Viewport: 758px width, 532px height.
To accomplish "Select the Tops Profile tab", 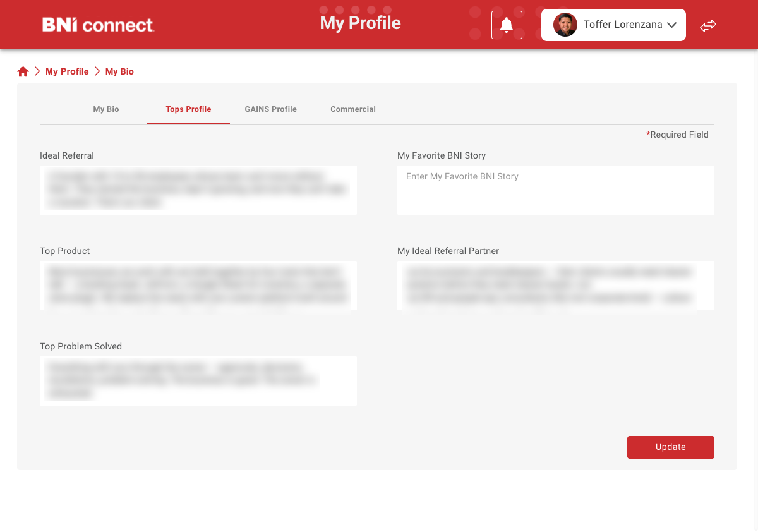I will coord(188,109).
